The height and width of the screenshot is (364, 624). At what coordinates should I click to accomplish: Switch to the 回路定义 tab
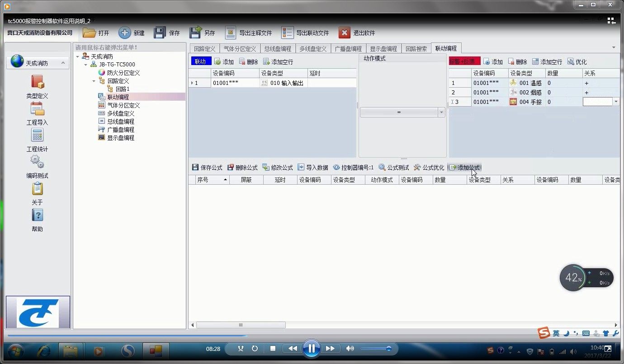pos(204,49)
